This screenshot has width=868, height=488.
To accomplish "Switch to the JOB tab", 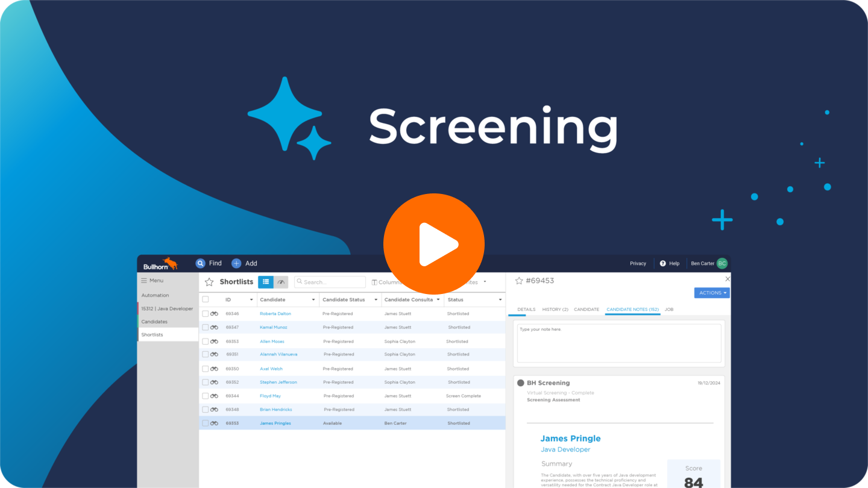I will coord(669,310).
